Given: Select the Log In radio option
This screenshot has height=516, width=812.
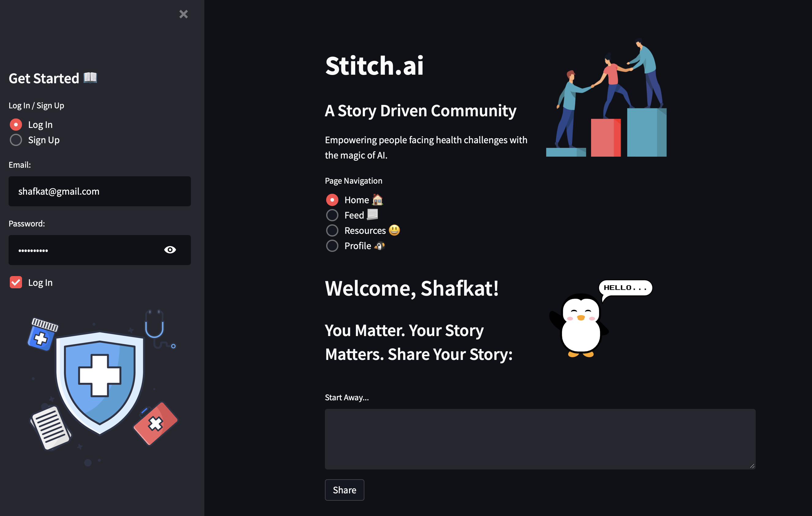Looking at the screenshot, I should (x=16, y=125).
